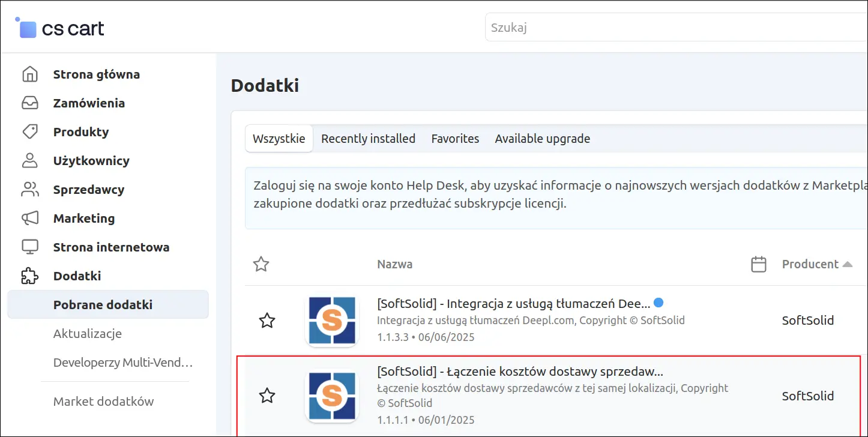Image resolution: width=868 pixels, height=437 pixels.
Task: Click the CS-Cart logo
Action: click(59, 28)
